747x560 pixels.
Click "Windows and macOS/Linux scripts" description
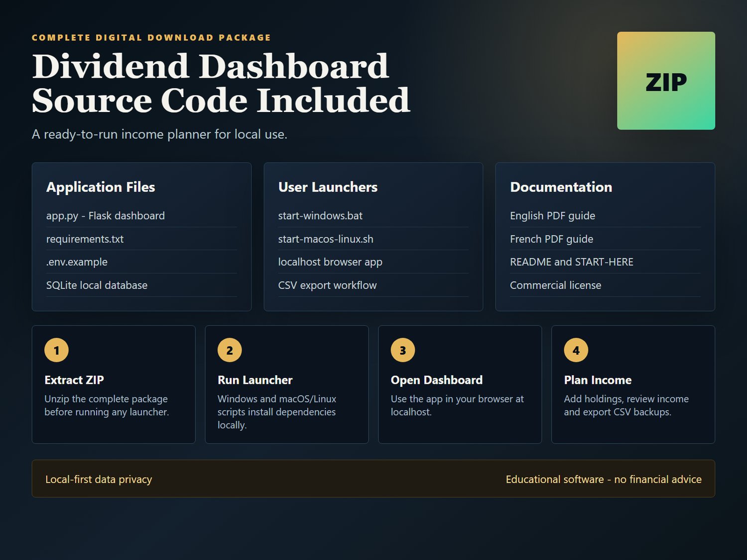[277, 412]
